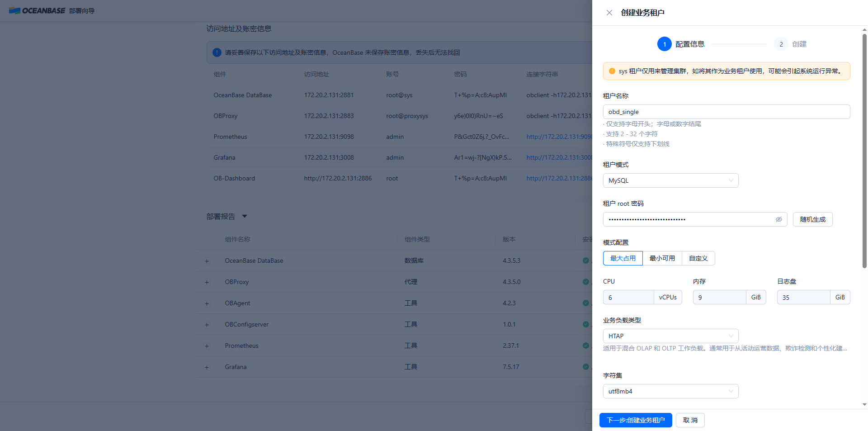868x431 pixels.
Task: Click the drawer's vertical scrollbar thumb
Action: point(864,151)
